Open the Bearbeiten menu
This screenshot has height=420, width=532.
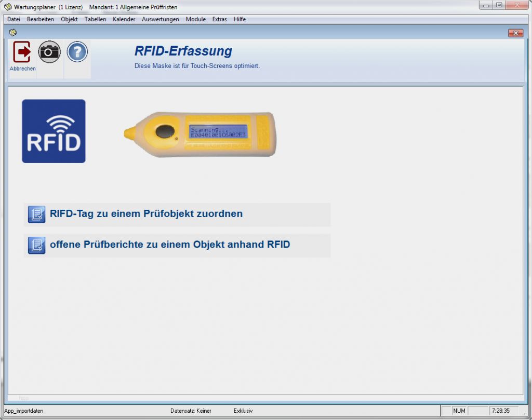click(x=41, y=19)
